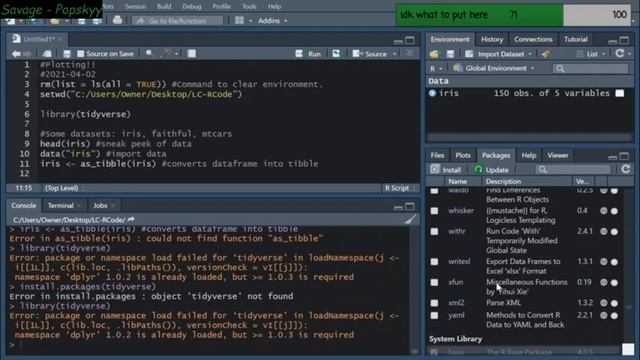Open the (Top Level) scope dropdown
The height and width of the screenshot is (360, 640).
(x=64, y=188)
